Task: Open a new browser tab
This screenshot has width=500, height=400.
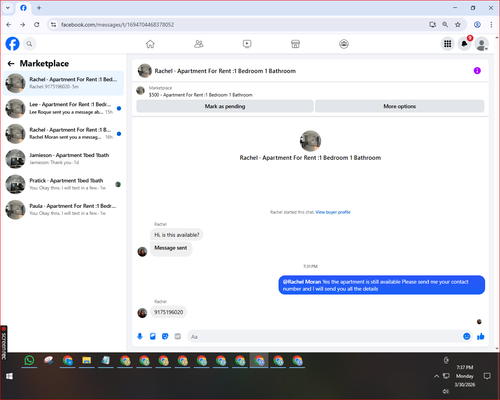Action: [39, 8]
